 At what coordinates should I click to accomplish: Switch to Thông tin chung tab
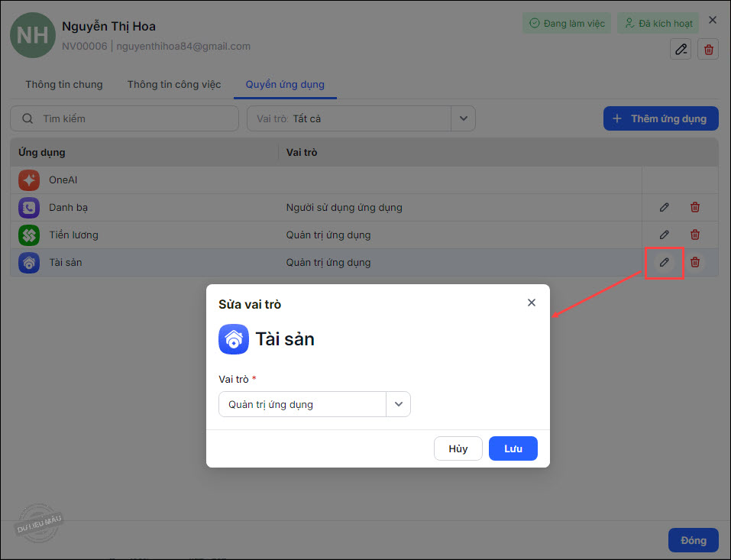tap(64, 84)
